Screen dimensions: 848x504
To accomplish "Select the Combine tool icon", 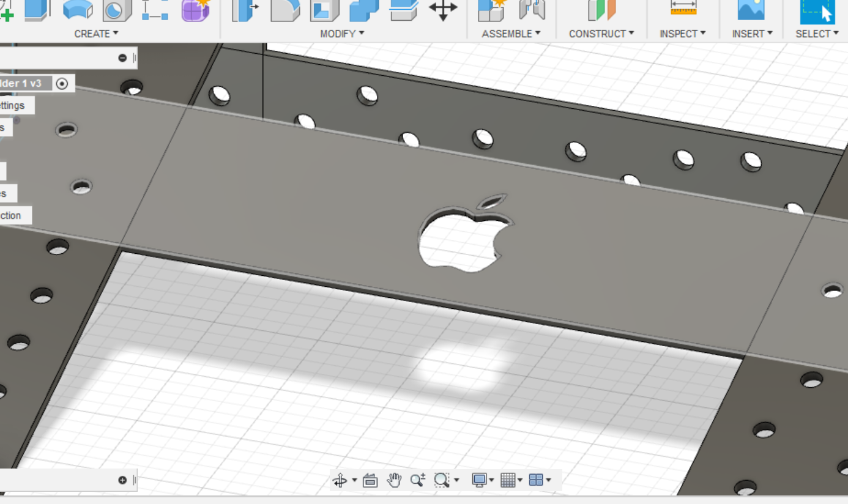I will [364, 10].
